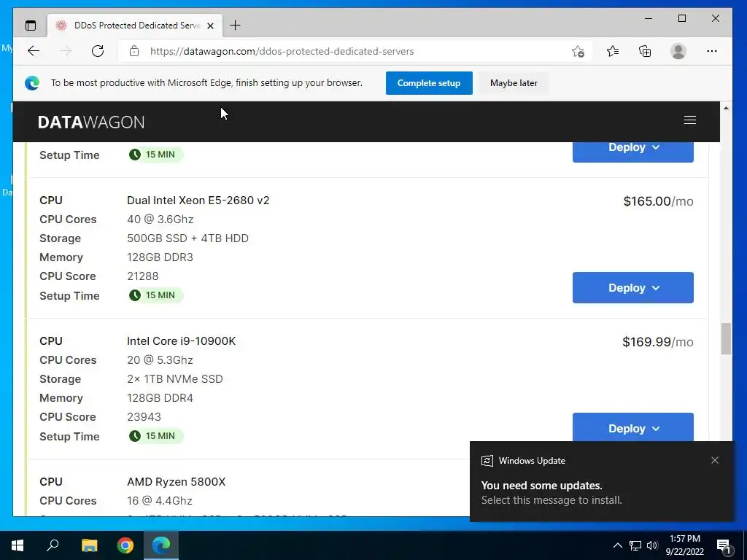
Task: Open the Windows Start menu
Action: [18, 545]
